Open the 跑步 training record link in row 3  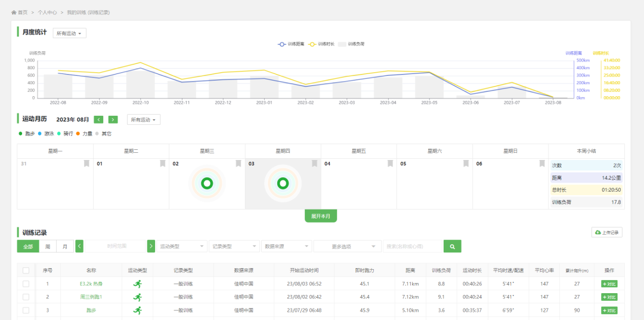click(91, 310)
